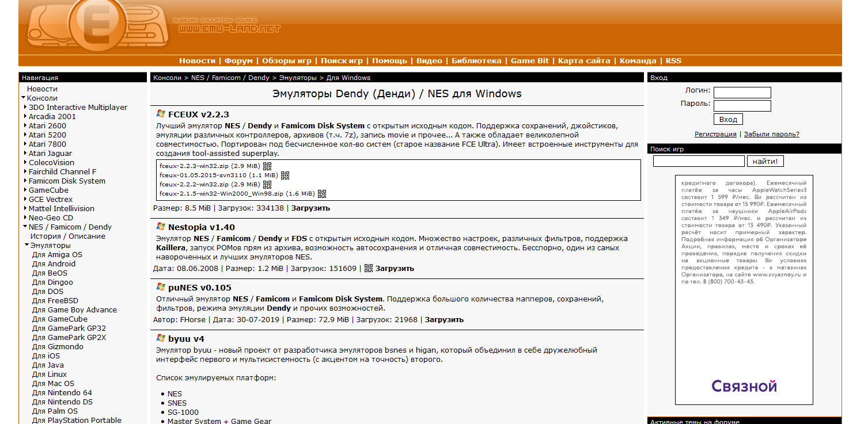Open the byuu v4 title link
The image size is (868, 424).
[x=186, y=339]
